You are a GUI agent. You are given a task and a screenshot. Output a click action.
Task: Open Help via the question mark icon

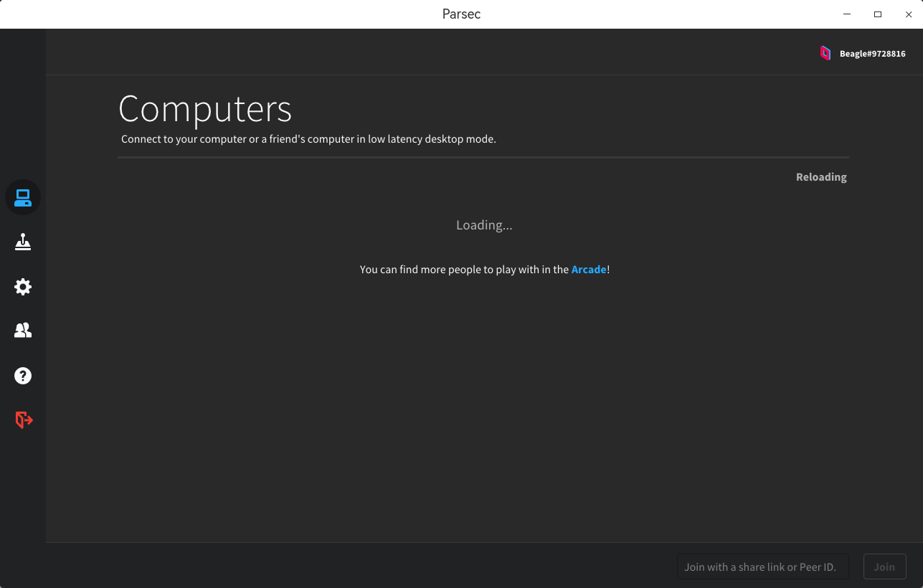point(23,376)
